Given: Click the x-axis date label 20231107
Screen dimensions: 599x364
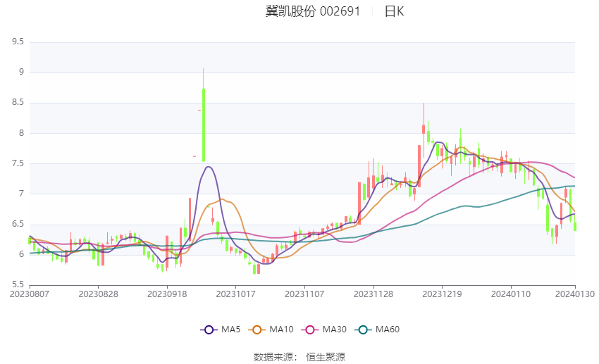Looking at the screenshot, I should point(304,294).
